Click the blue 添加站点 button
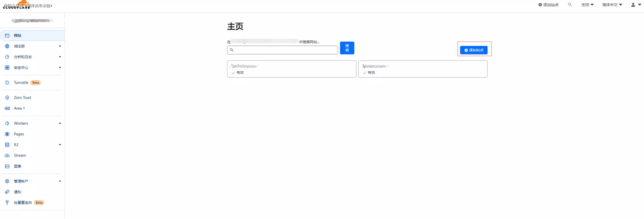This screenshot has width=644, height=219. (x=474, y=50)
